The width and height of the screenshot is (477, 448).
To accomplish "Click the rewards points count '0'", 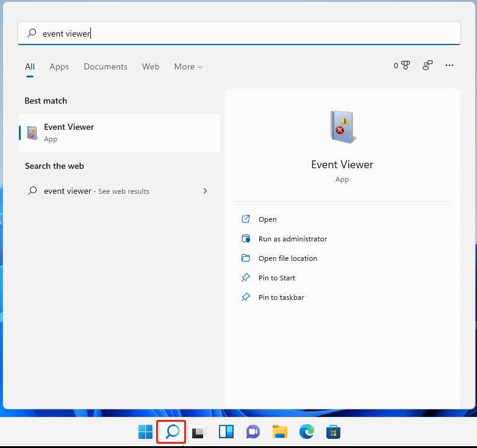I will (396, 65).
